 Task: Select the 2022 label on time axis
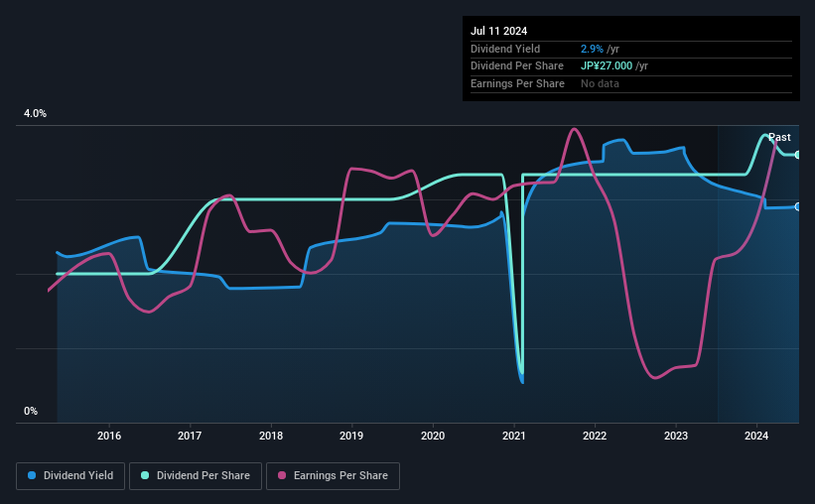click(x=595, y=436)
